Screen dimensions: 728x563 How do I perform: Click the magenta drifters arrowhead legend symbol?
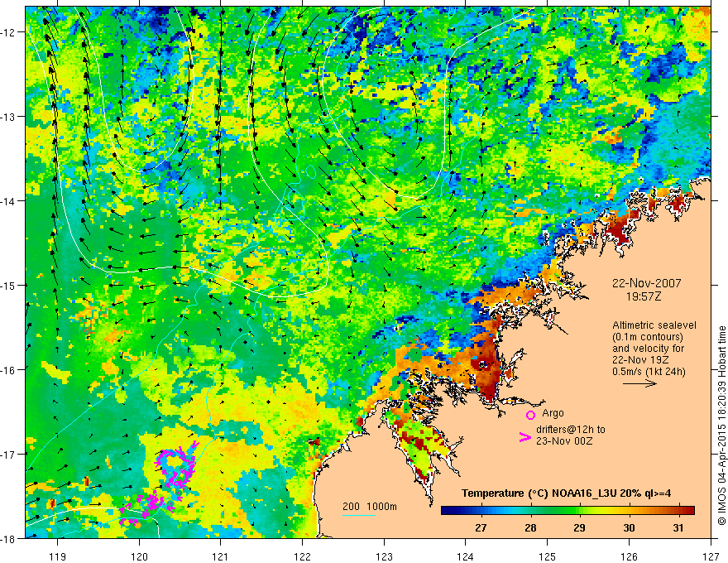(x=525, y=436)
